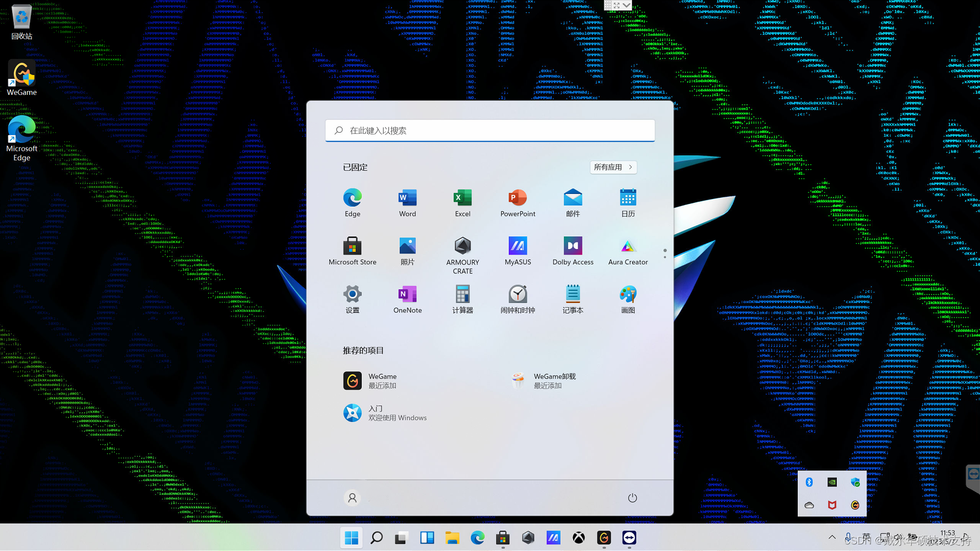
Task: Open TeamViewer from the taskbar
Action: 629,538
